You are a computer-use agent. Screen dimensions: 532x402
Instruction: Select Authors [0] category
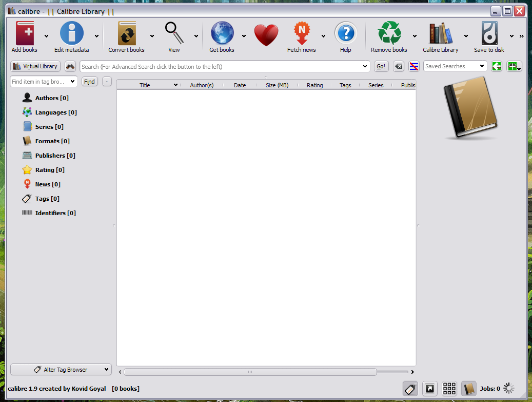[52, 98]
